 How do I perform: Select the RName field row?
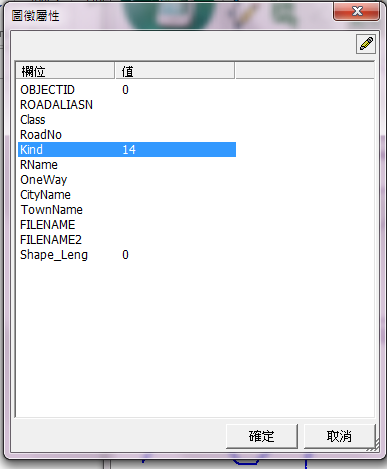click(x=127, y=165)
